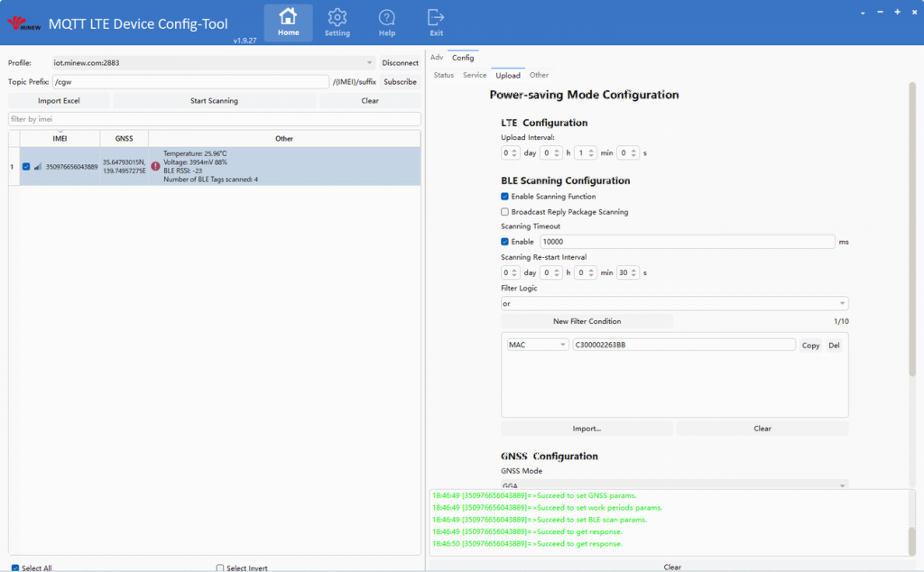Switch to the Adv tab

437,58
